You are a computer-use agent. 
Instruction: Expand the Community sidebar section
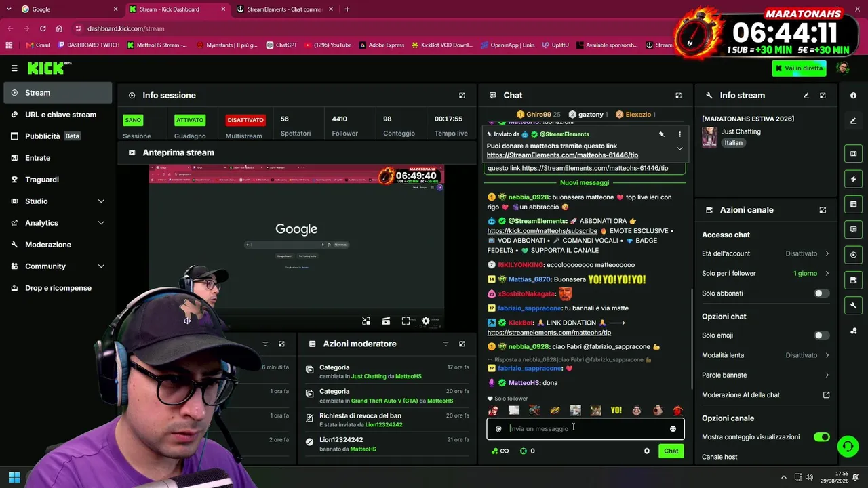point(58,266)
